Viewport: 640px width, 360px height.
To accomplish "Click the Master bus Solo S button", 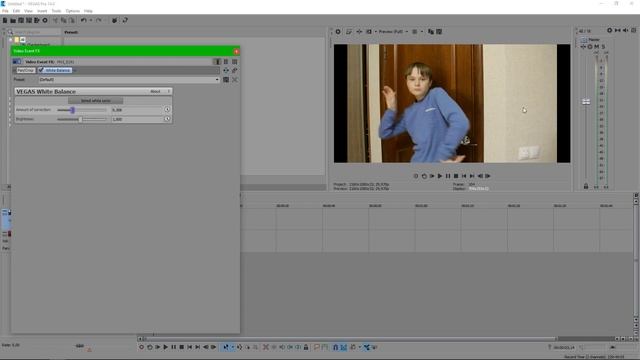I will pos(603,47).
